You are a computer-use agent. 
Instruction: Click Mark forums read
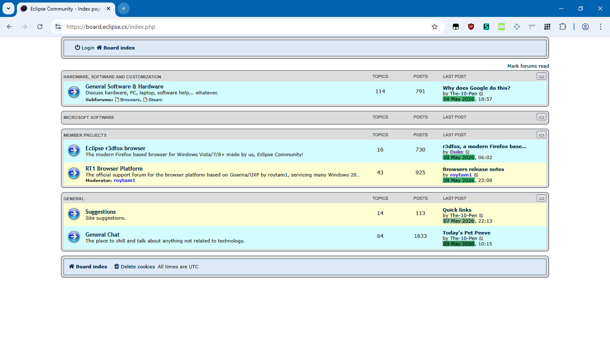(x=528, y=66)
